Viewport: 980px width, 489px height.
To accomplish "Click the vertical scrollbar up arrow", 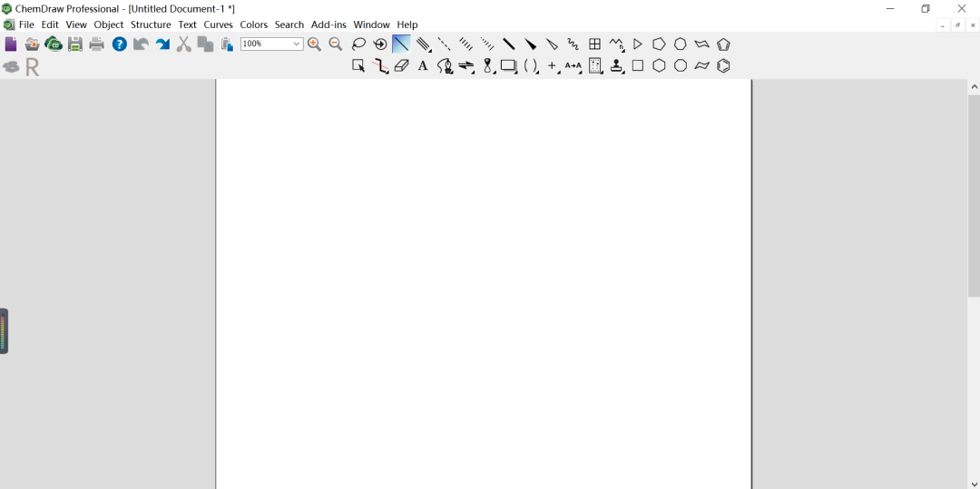I will click(x=974, y=87).
